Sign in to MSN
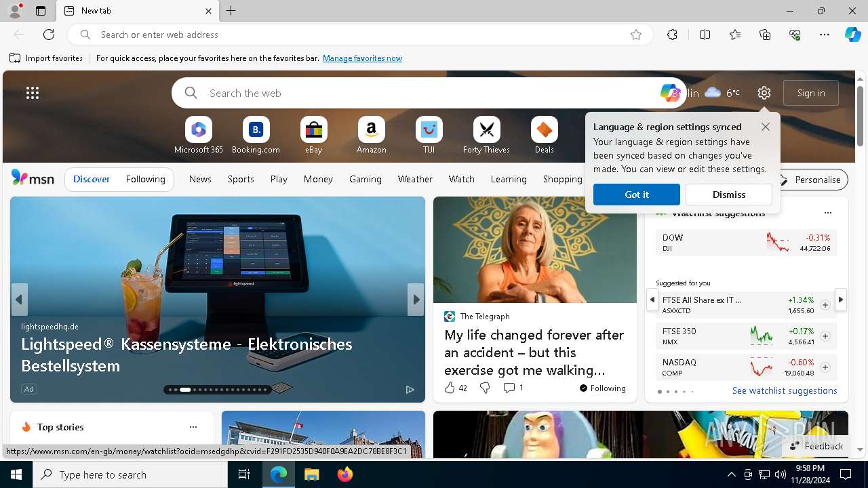Image resolution: width=868 pixels, height=488 pixels. click(x=811, y=93)
